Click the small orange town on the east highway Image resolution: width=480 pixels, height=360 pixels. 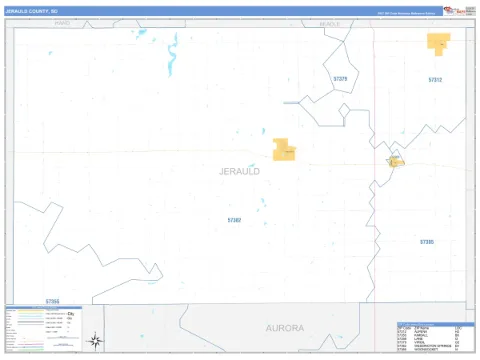[396, 161]
